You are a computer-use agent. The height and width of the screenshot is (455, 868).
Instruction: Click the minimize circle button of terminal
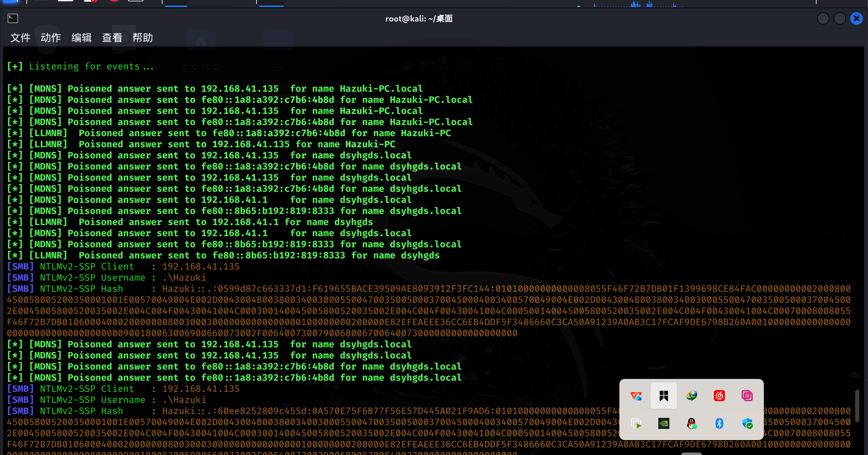(x=823, y=18)
